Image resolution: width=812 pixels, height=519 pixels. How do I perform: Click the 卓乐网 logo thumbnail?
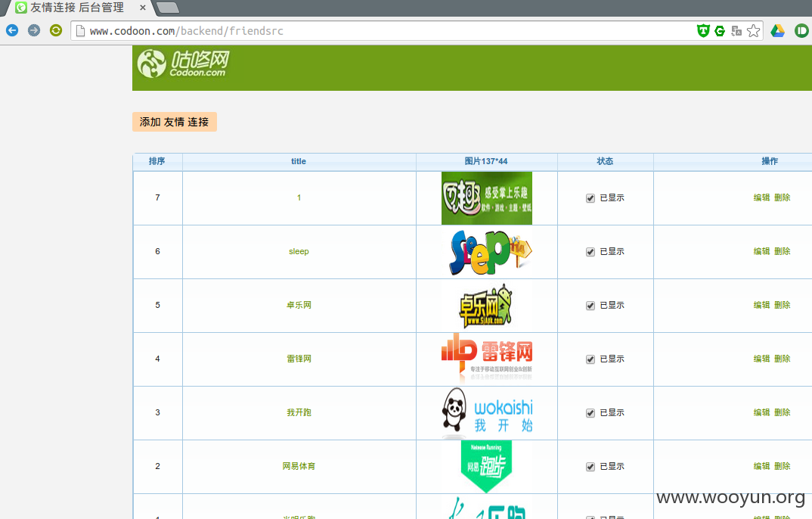pos(485,306)
